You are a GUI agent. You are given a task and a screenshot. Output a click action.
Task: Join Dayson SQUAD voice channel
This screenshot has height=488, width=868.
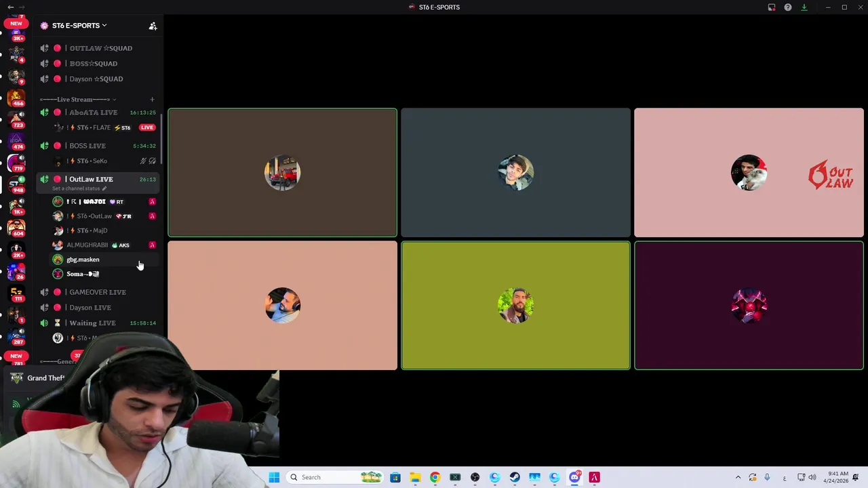[98, 79]
